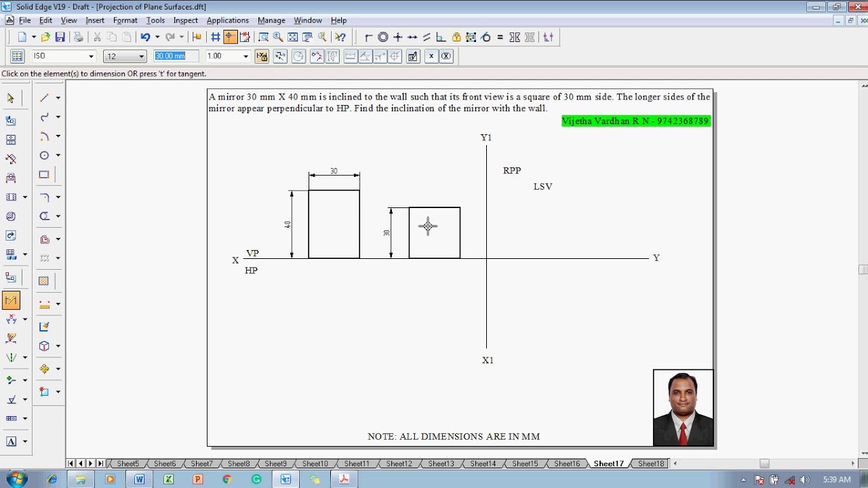Expand the Line tool flyout arrow
This screenshot has width=868, height=488.
[x=58, y=98]
